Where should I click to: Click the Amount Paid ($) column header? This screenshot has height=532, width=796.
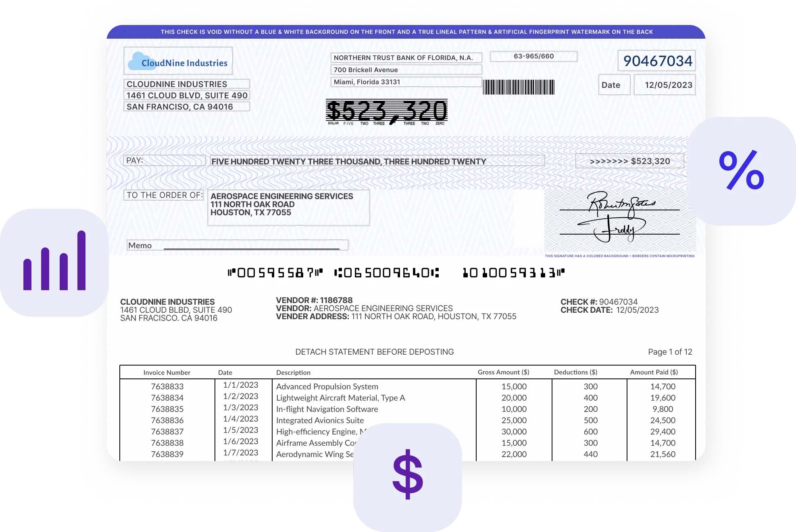654,372
